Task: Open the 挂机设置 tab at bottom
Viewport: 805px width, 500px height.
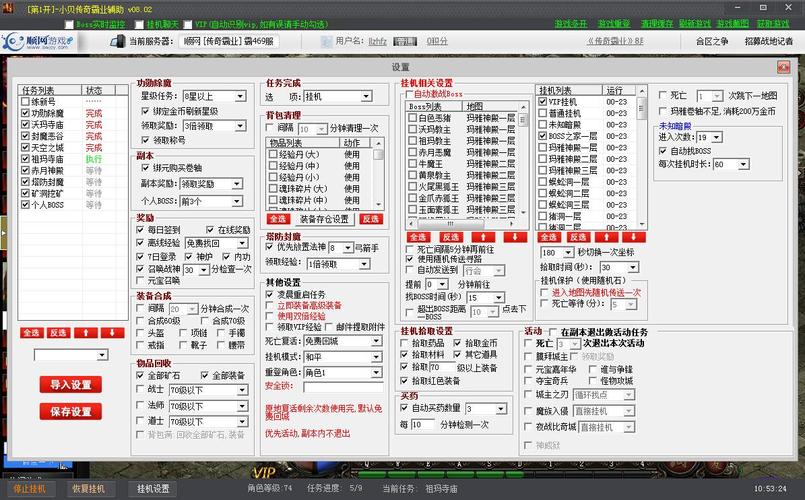Action: [148, 488]
